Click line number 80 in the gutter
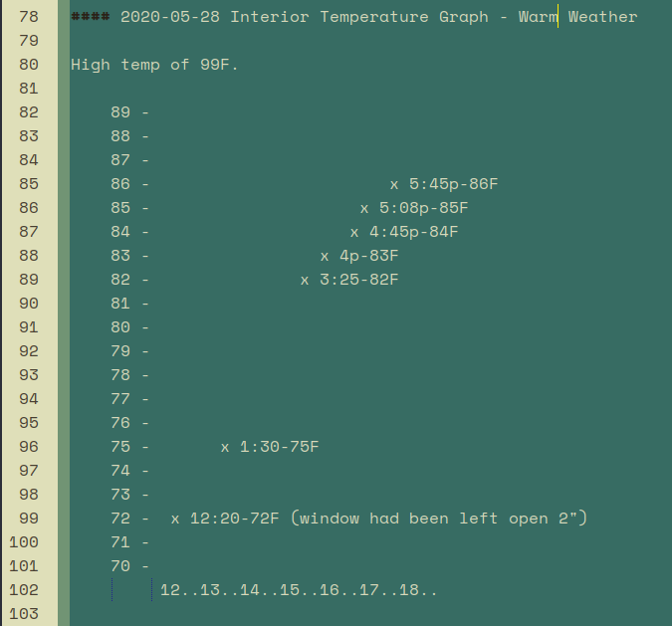672x626 pixels. tap(29, 65)
